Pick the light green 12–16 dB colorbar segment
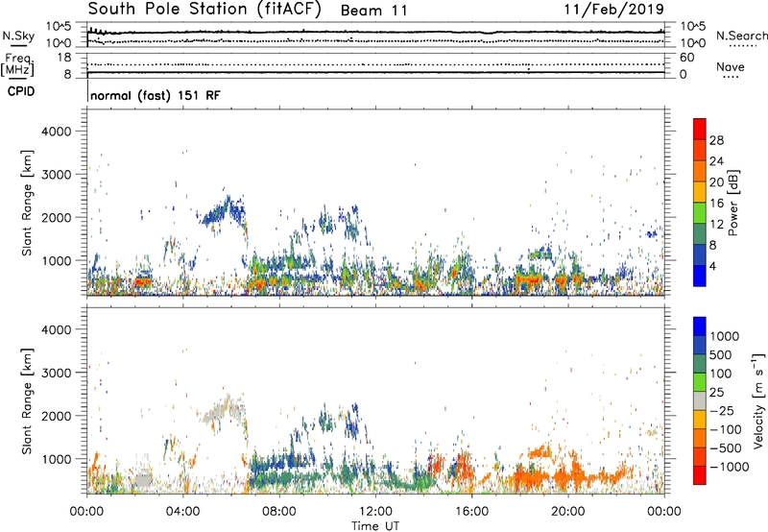 (x=700, y=213)
